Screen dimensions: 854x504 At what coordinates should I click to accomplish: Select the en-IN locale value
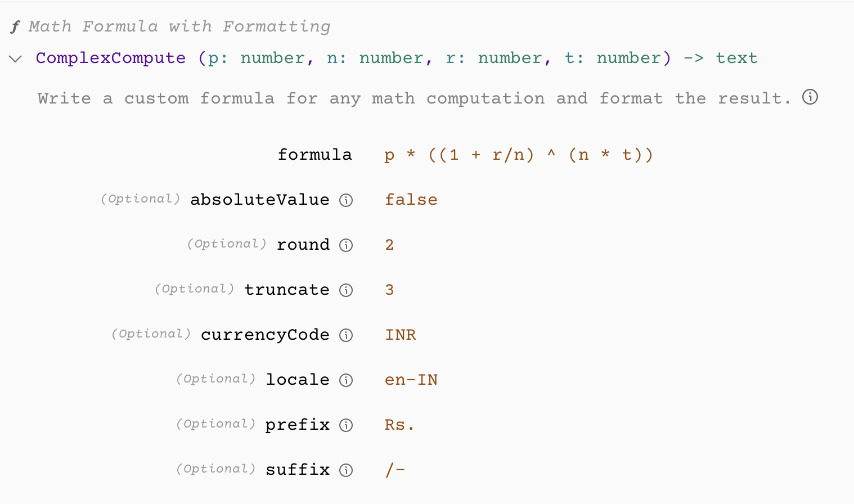[411, 380]
